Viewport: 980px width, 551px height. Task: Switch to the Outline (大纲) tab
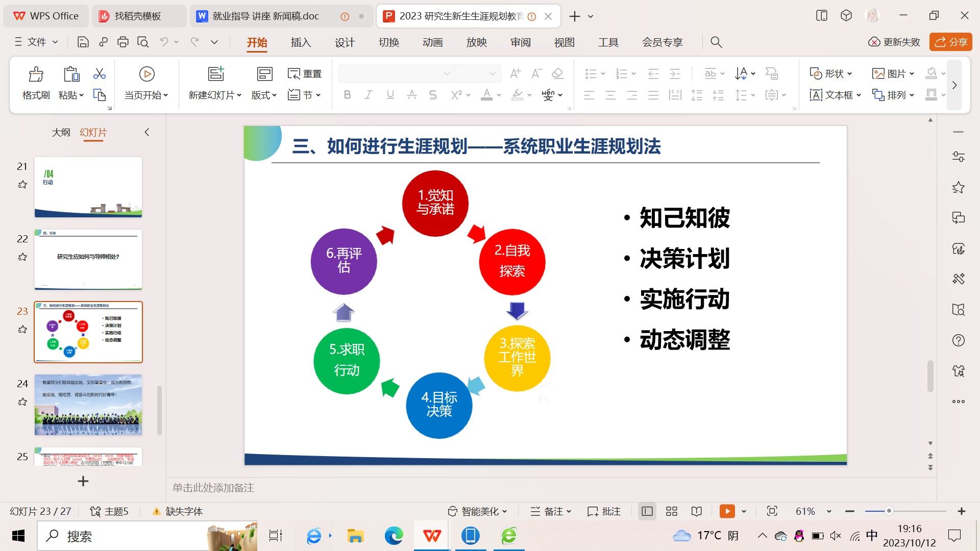61,133
